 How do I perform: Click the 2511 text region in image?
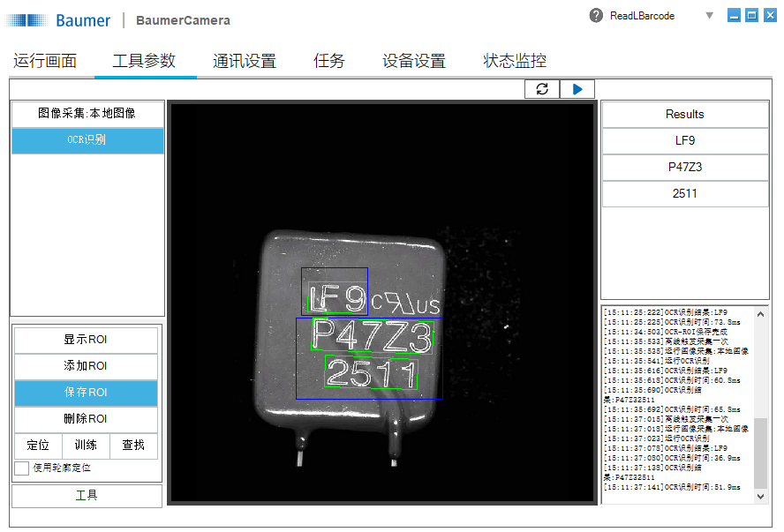tap(371, 372)
